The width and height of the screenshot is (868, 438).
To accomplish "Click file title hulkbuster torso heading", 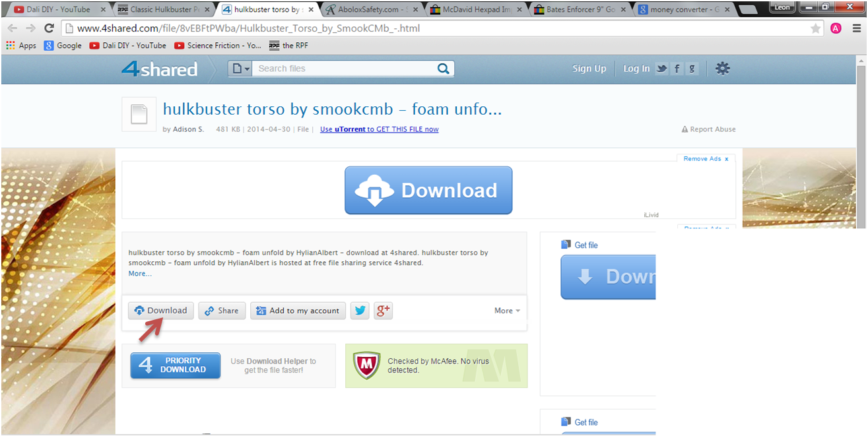I will 332,109.
